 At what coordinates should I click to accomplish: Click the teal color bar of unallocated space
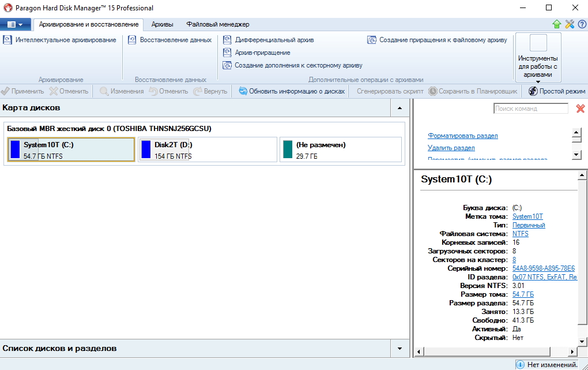pos(288,150)
